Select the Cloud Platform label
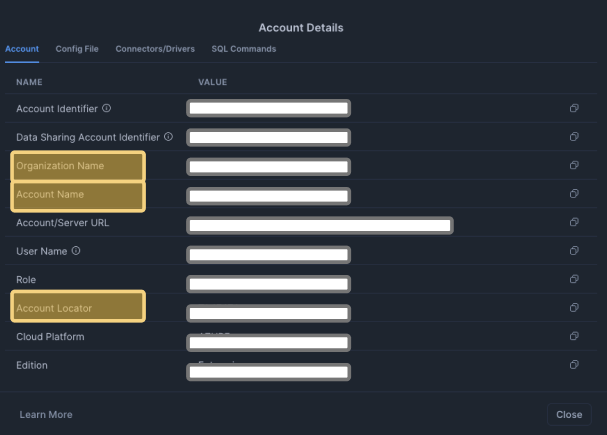Screen dimensions: 607x435 (x=50, y=337)
